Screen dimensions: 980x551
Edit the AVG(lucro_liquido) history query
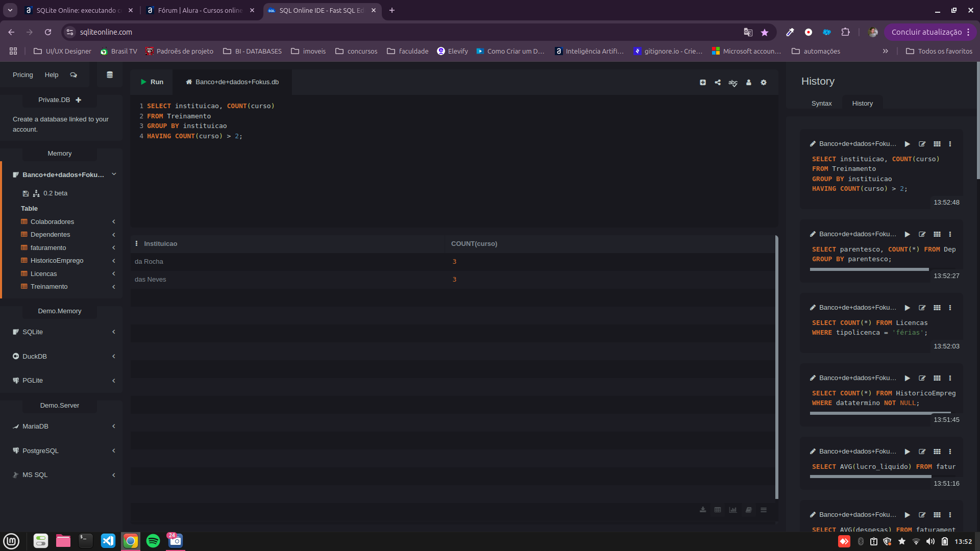click(922, 452)
